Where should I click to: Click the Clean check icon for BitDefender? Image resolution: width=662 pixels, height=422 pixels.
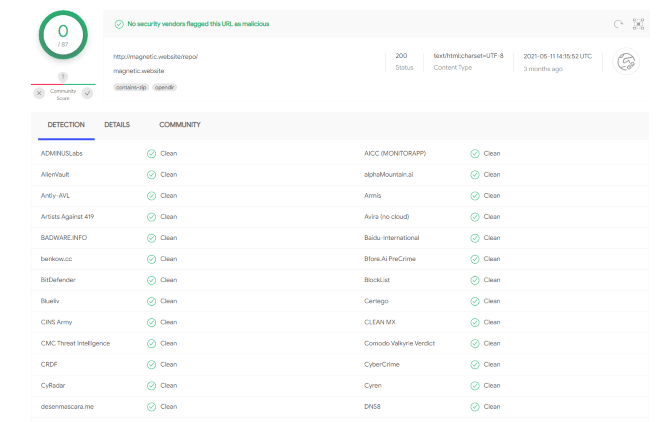coord(151,280)
